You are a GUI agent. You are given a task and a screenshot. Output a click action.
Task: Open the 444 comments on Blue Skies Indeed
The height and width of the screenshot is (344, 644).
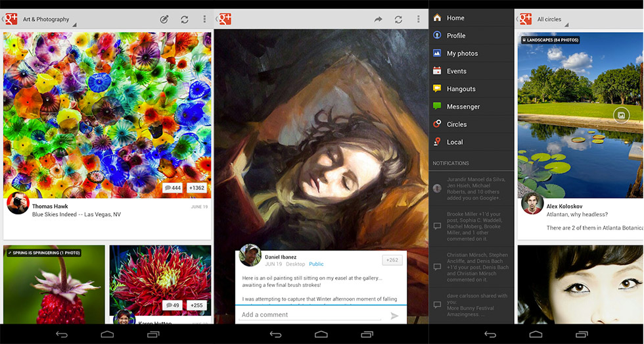tap(172, 188)
